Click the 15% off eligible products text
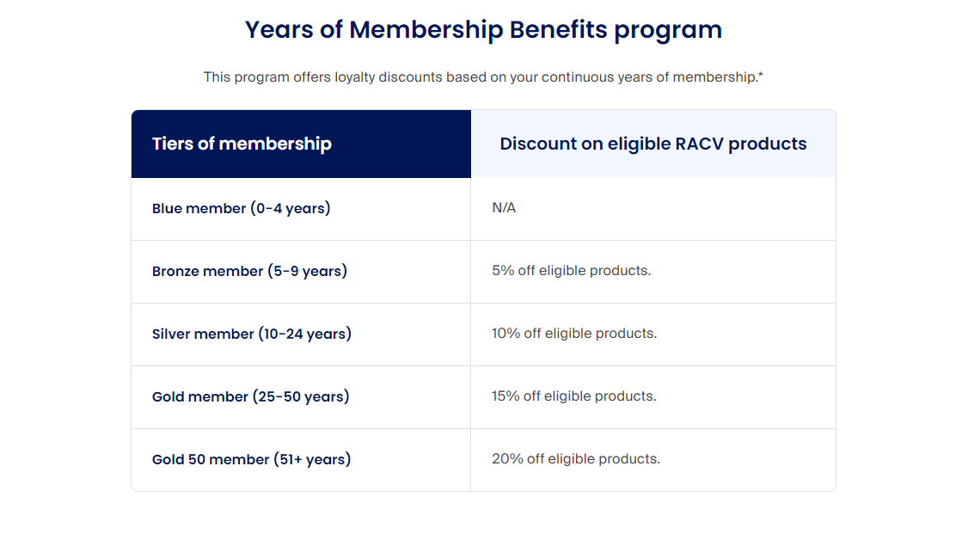Viewport: 980px width, 546px height. pos(573,396)
